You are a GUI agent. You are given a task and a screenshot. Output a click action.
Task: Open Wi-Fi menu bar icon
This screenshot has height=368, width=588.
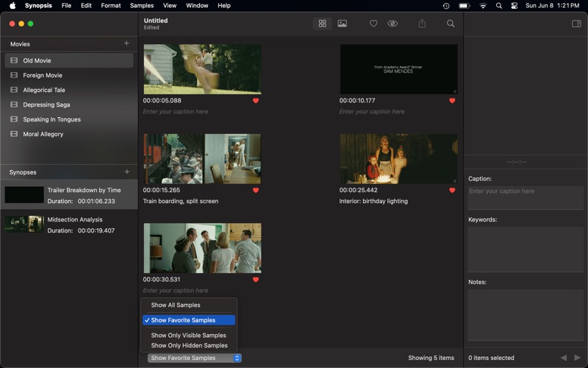coord(483,6)
